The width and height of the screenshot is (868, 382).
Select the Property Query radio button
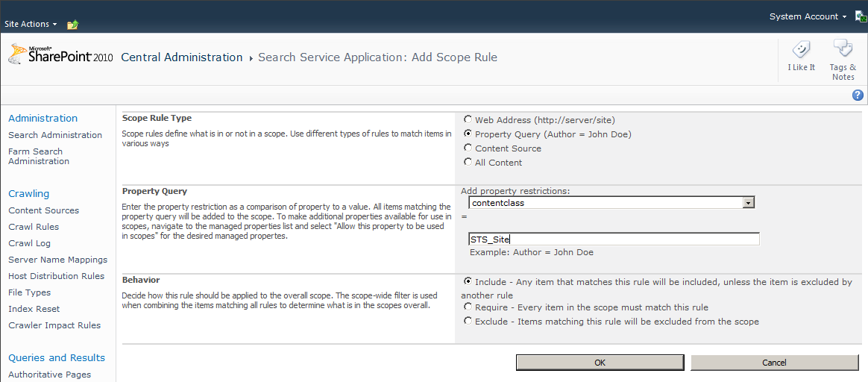pos(468,134)
